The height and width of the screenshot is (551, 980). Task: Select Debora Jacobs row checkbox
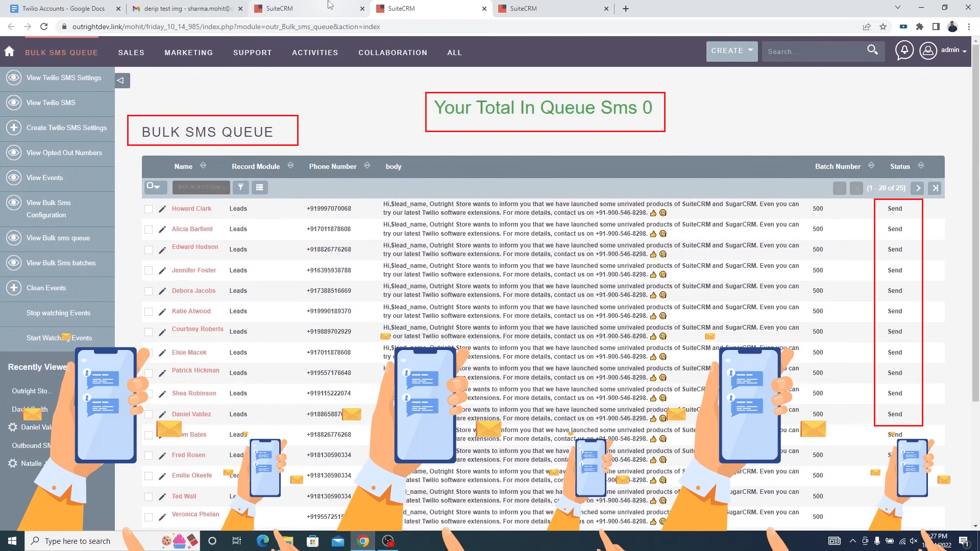[x=149, y=291]
